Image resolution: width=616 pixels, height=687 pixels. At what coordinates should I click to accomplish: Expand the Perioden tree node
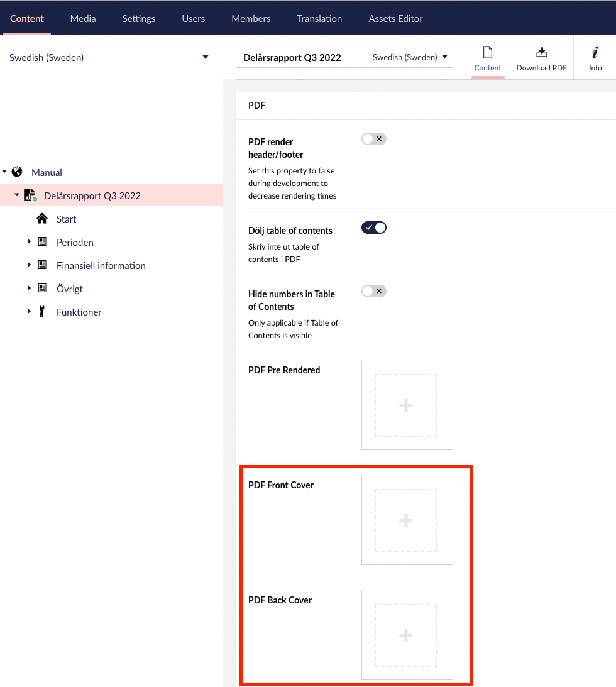pos(29,241)
